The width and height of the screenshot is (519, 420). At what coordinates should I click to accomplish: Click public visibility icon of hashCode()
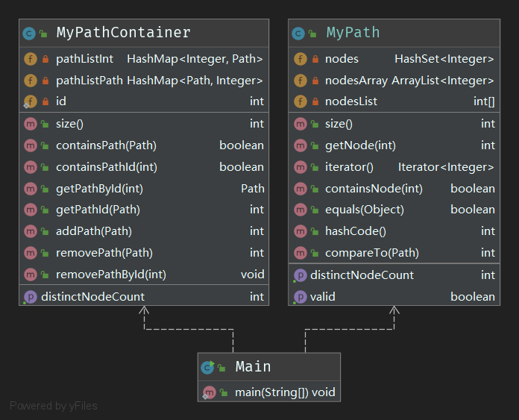tap(315, 231)
